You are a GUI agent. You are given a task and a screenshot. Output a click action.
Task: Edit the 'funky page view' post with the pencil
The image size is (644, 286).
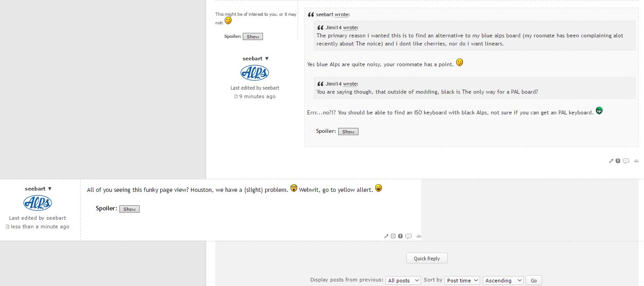coord(386,236)
